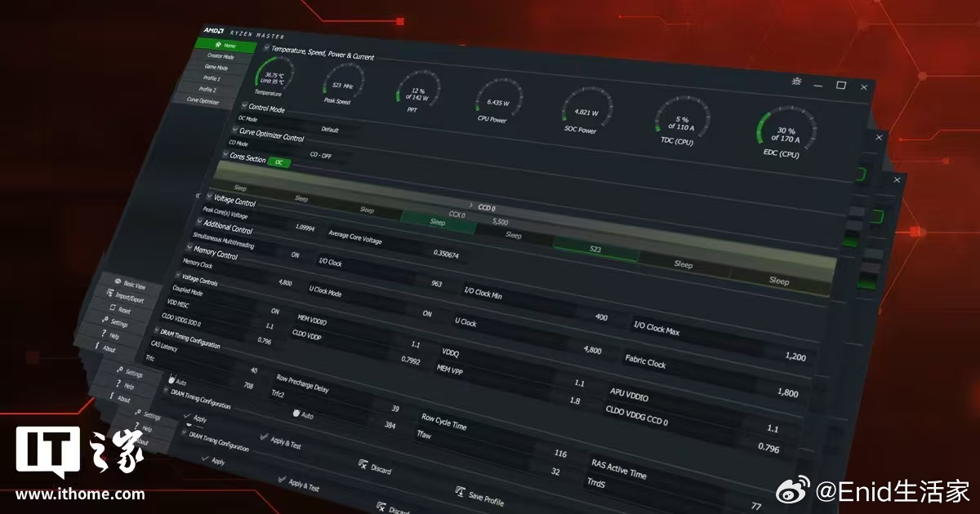Collapse sidebar with double-chevron icon
Screen dimensions: 980x514
pos(198,196)
